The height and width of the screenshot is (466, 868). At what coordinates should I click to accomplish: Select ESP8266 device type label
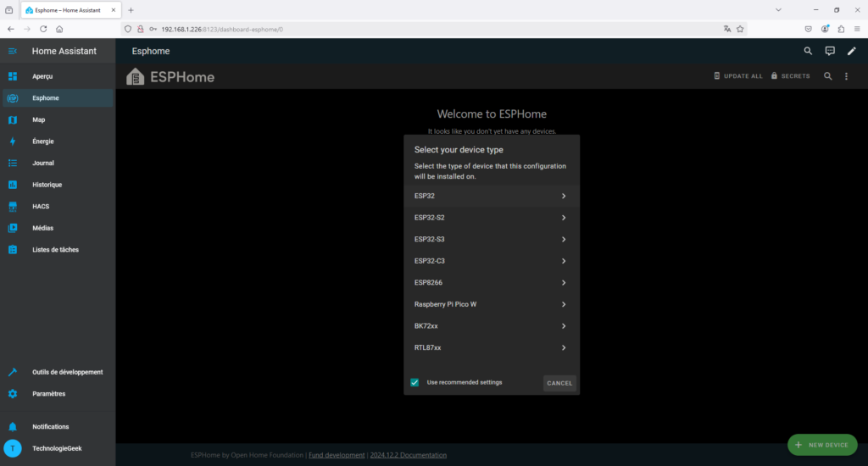428,282
